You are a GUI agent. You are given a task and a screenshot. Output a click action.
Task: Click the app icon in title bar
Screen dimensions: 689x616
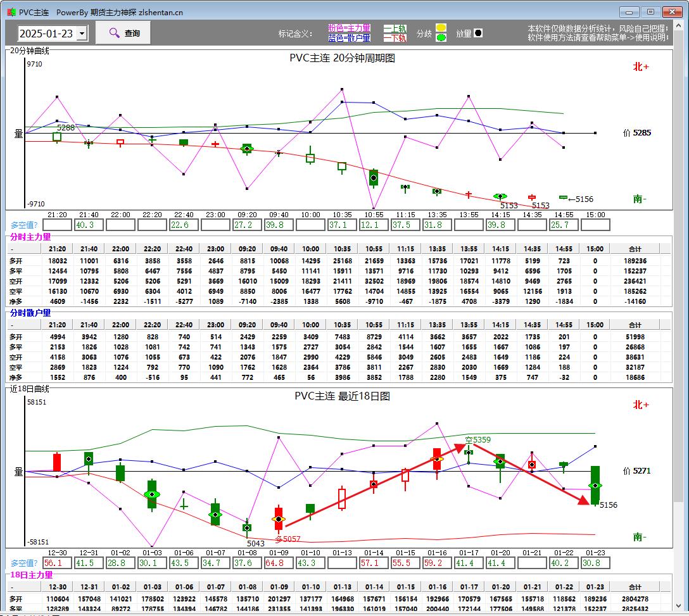11,12
